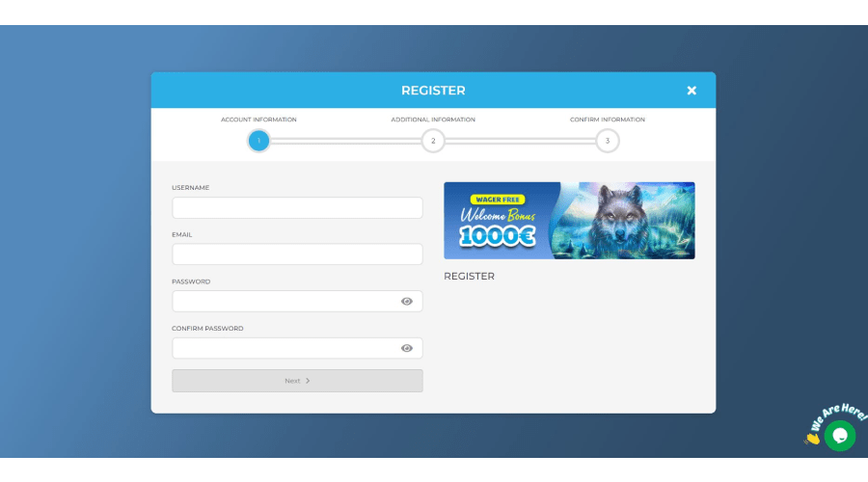868x482 pixels.
Task: Focus the Username input field
Action: tap(297, 208)
